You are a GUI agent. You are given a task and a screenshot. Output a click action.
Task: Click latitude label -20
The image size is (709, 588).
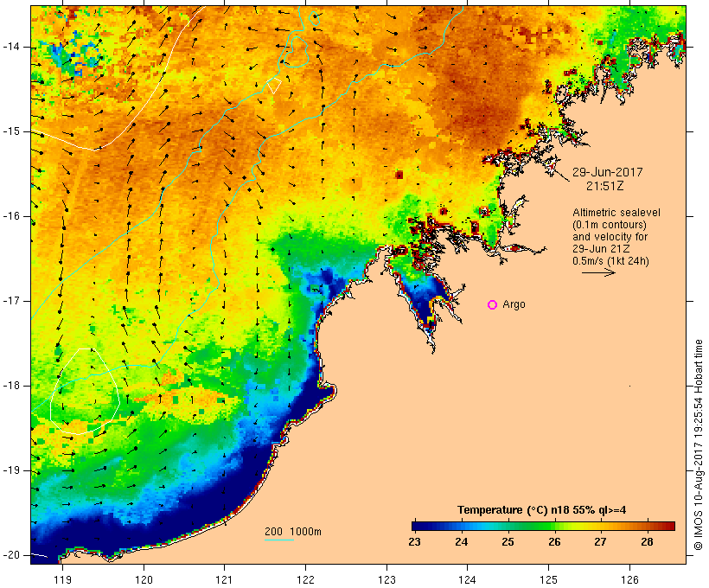click(12, 555)
